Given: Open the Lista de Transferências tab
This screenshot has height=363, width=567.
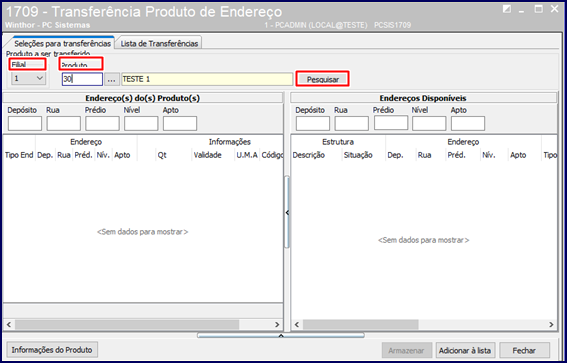Looking at the screenshot, I should [x=159, y=43].
